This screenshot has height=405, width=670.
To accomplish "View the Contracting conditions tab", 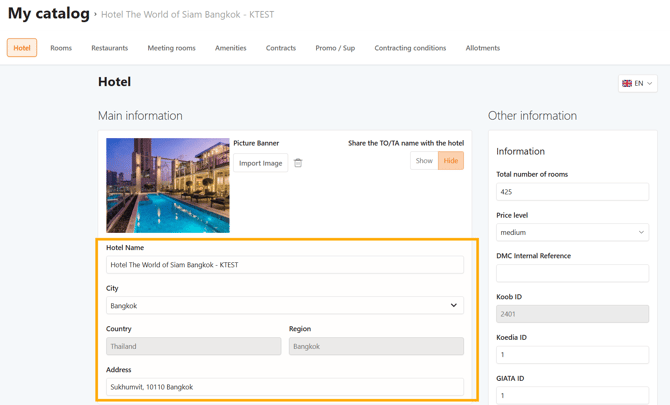I will point(410,48).
